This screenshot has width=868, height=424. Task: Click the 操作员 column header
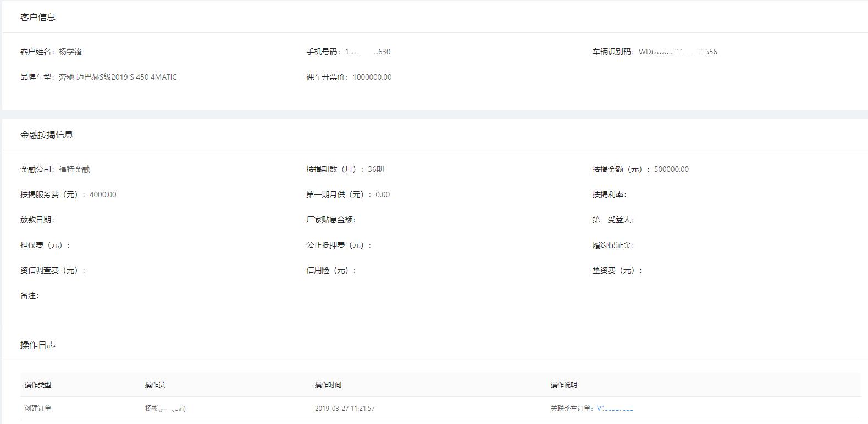pos(154,384)
